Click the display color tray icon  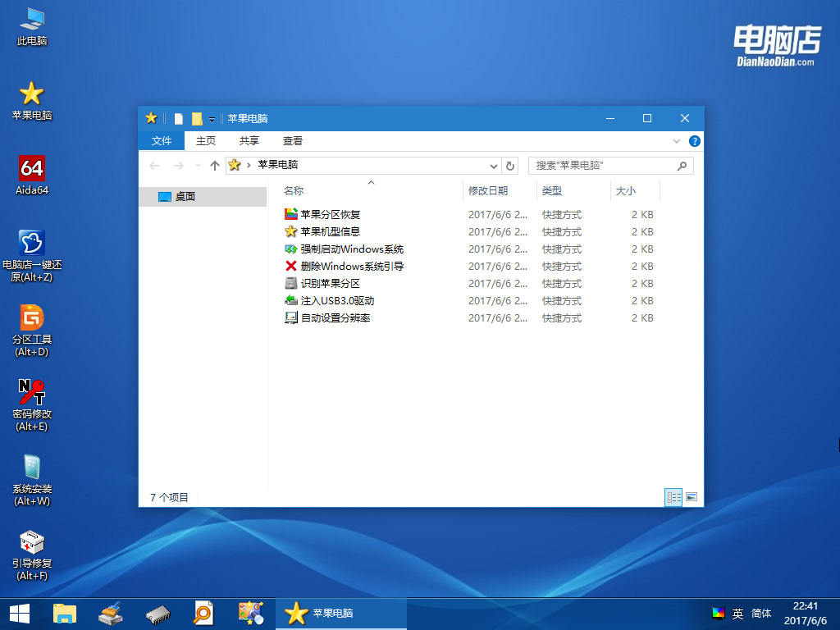click(x=719, y=614)
